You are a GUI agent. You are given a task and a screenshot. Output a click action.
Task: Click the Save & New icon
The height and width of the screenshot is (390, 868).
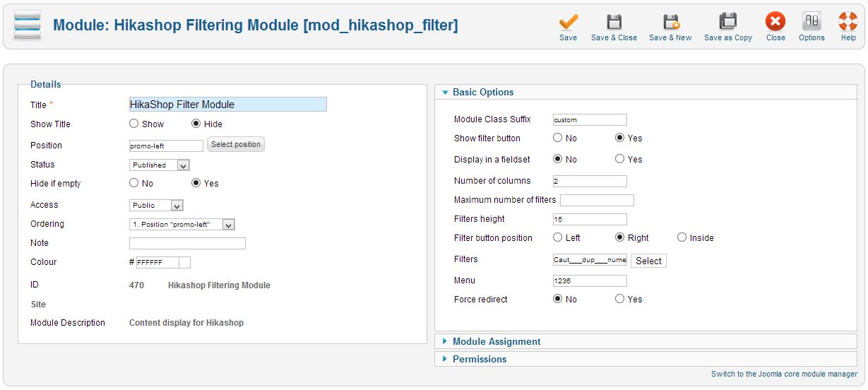670,23
